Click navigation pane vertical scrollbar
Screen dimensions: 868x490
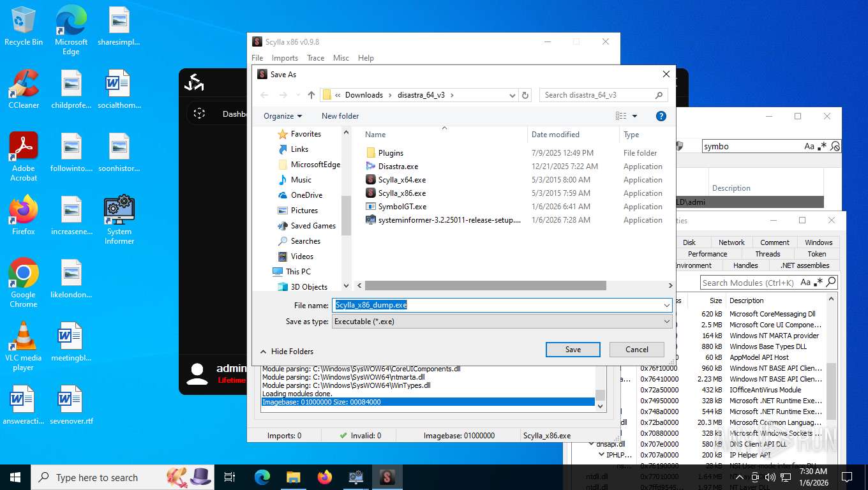point(346,217)
